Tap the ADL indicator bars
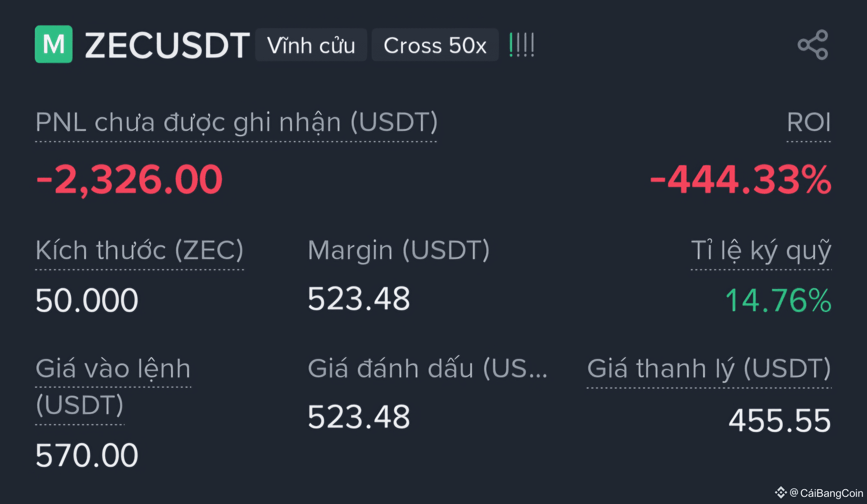The image size is (867, 504). tap(522, 45)
